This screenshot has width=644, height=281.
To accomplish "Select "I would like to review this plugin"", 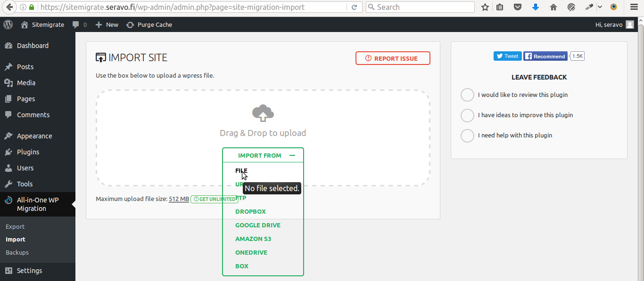I will point(467,95).
